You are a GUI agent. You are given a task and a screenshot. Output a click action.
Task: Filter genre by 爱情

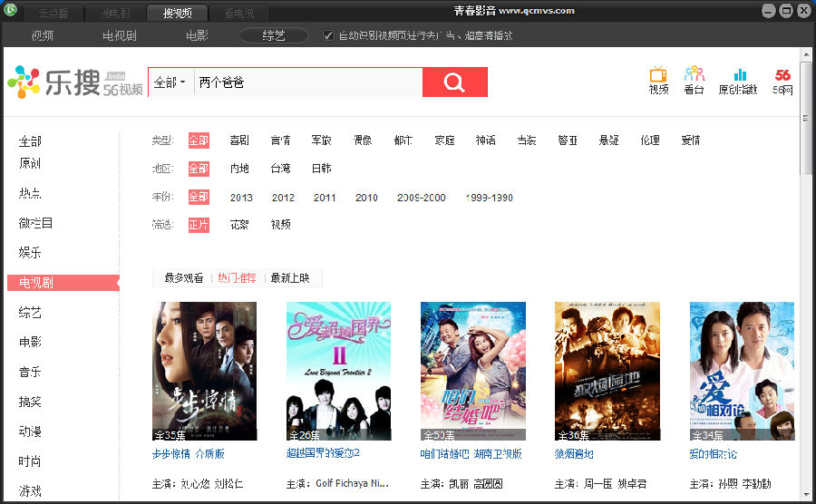(x=691, y=141)
